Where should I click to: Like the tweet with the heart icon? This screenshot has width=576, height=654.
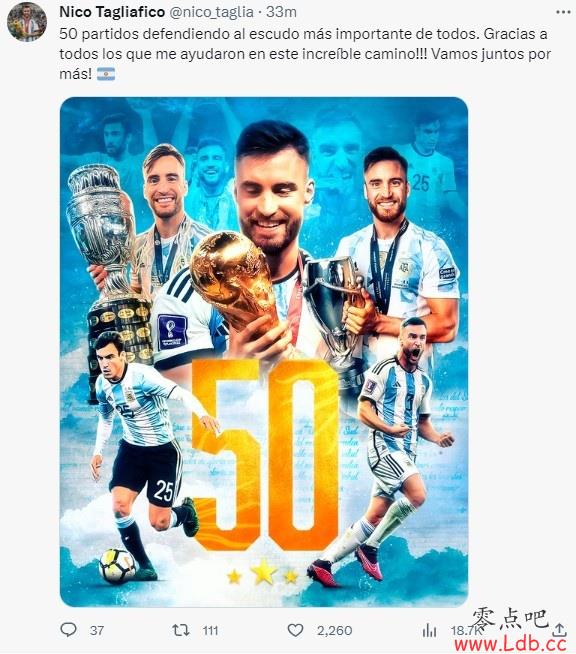coord(295,630)
